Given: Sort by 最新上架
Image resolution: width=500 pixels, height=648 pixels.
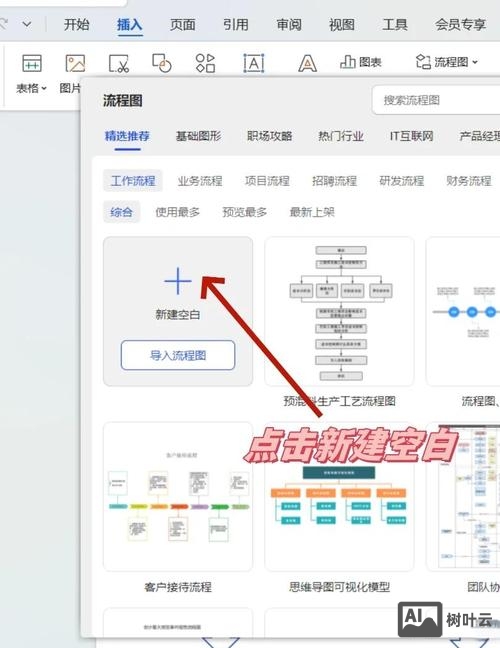Looking at the screenshot, I should pos(312,212).
